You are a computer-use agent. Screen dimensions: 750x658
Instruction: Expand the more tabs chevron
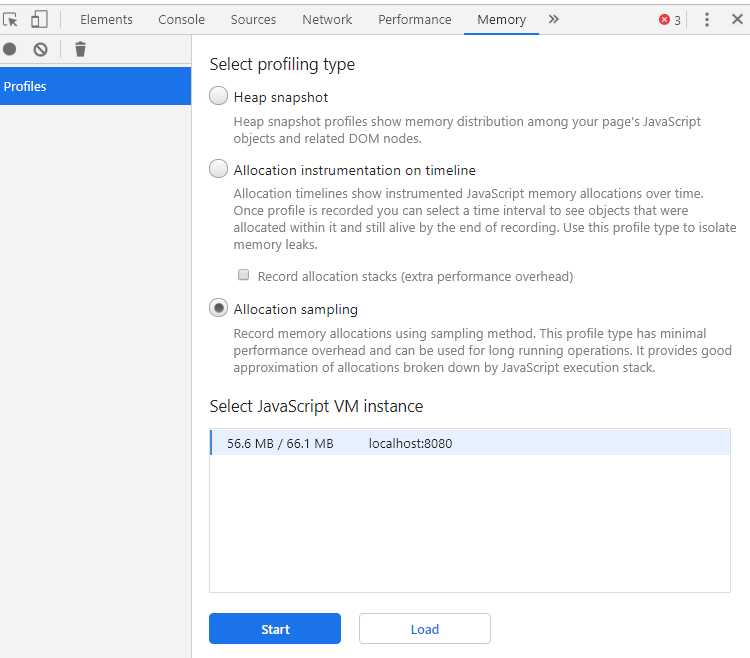[x=553, y=19]
